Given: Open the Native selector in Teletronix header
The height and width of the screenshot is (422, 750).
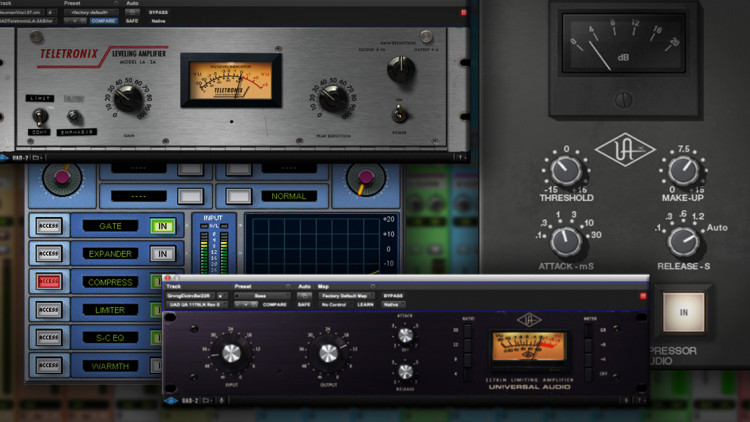Looking at the screenshot, I should (158, 21).
